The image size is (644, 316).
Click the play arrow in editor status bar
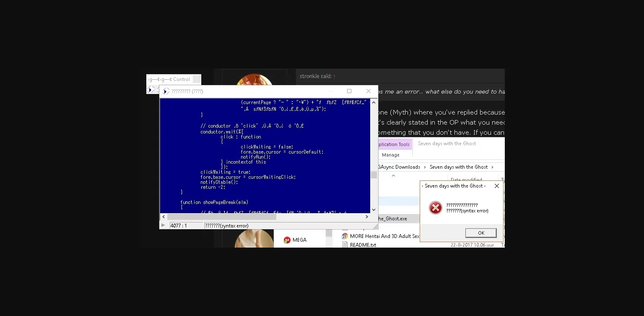coord(164,226)
